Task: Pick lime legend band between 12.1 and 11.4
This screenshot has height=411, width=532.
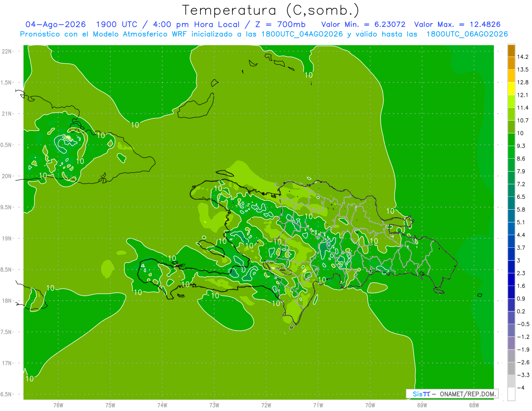Action: (x=511, y=102)
